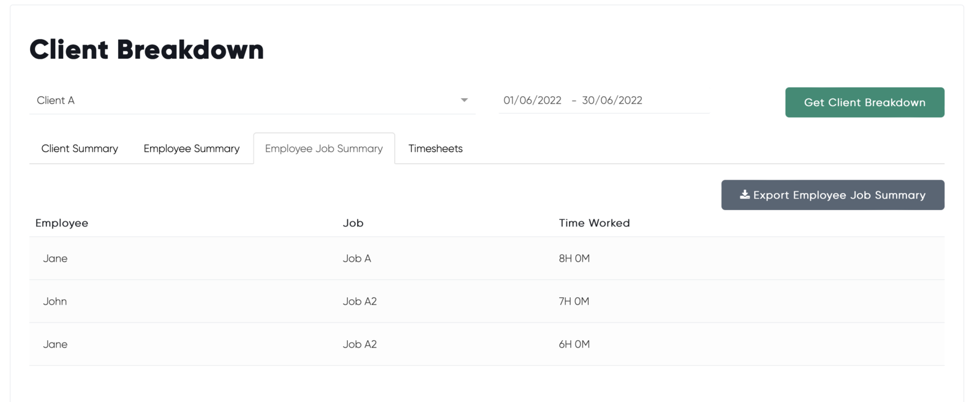Switch to the Client Summary tab
980x402 pixels.
click(80, 148)
